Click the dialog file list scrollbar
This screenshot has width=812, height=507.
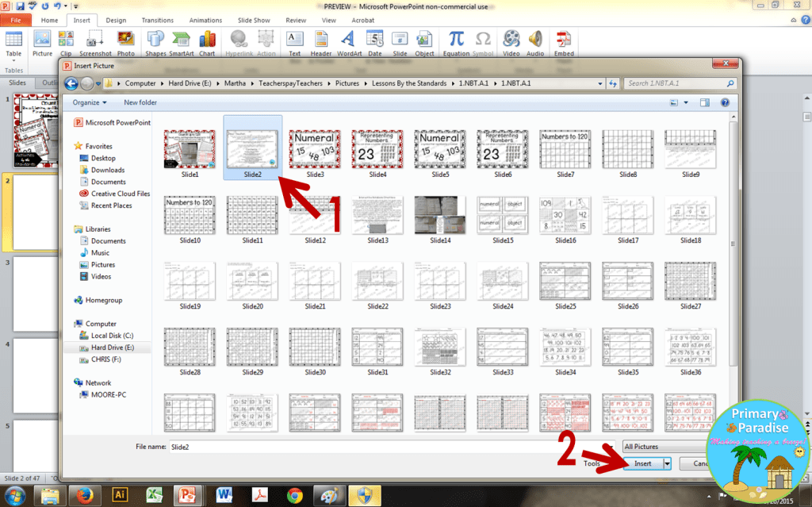733,244
